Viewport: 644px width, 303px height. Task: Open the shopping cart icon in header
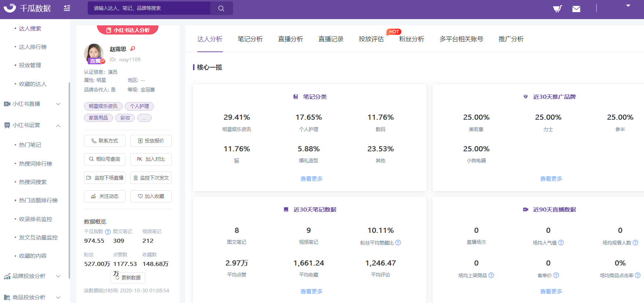tap(557, 8)
